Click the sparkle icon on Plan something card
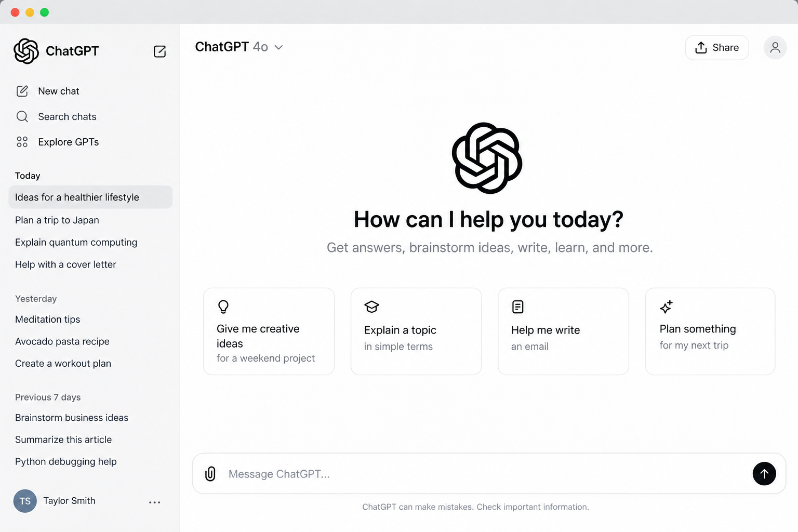This screenshot has width=798, height=532. (x=666, y=307)
